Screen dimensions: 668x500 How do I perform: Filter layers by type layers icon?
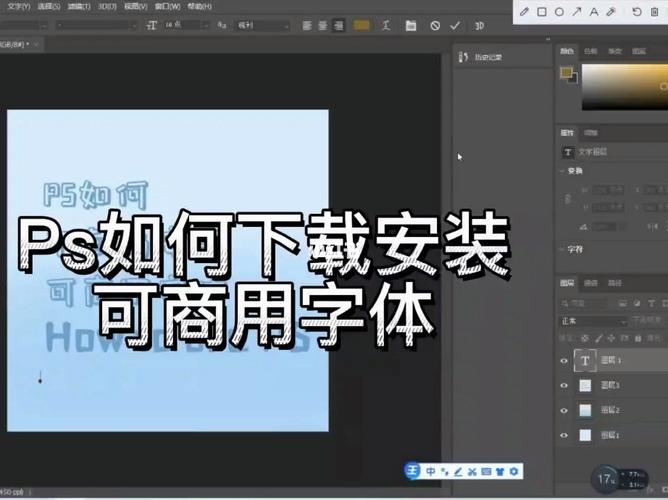tap(651, 303)
